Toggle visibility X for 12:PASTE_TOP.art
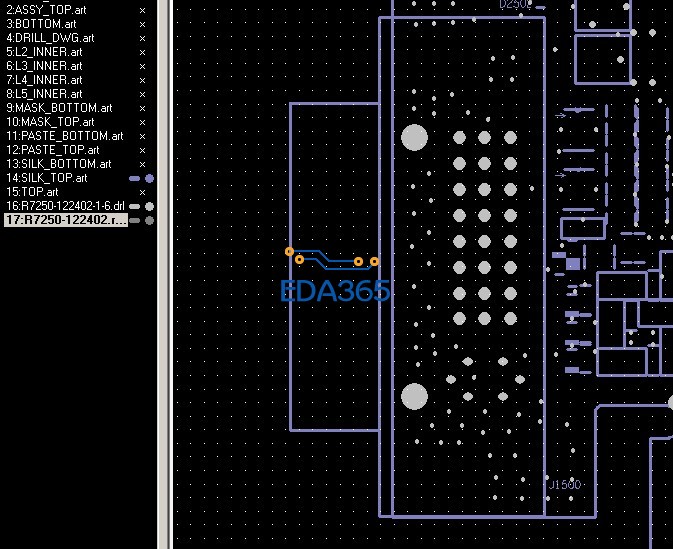Viewport: 673px width, 549px height. coord(142,150)
